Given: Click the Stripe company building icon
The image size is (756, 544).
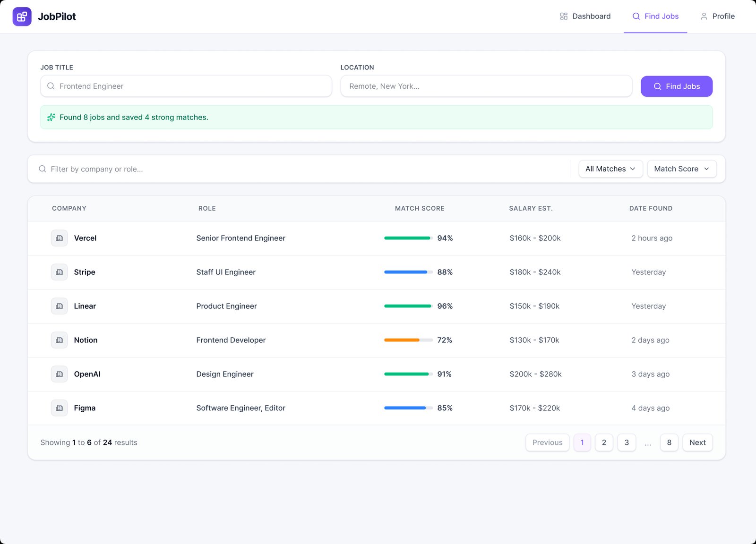Looking at the screenshot, I should 59,272.
